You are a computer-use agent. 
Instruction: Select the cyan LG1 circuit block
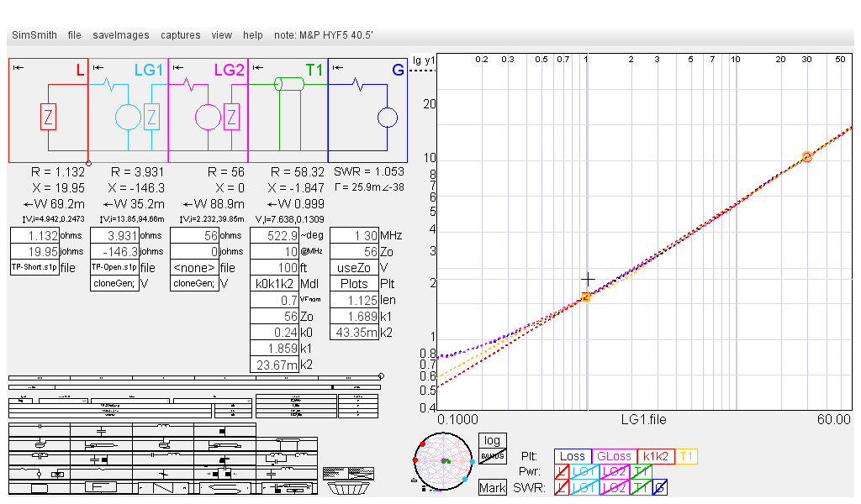click(128, 110)
